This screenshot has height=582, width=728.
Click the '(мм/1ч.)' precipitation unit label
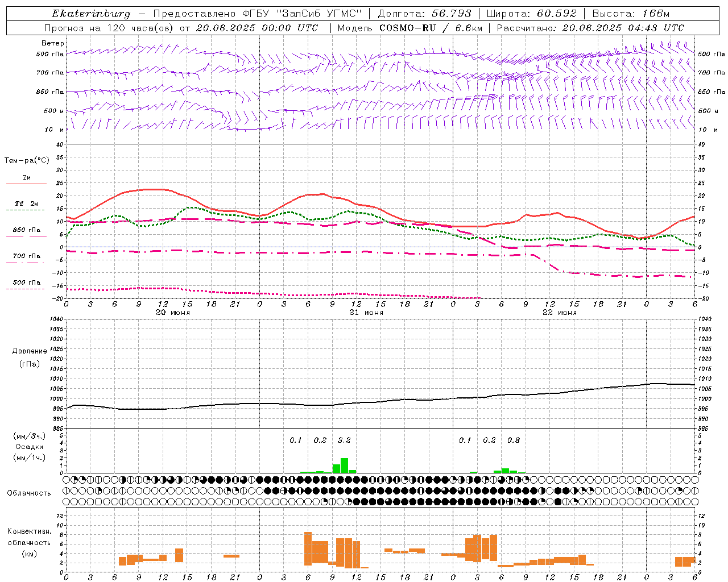pyautogui.click(x=30, y=458)
